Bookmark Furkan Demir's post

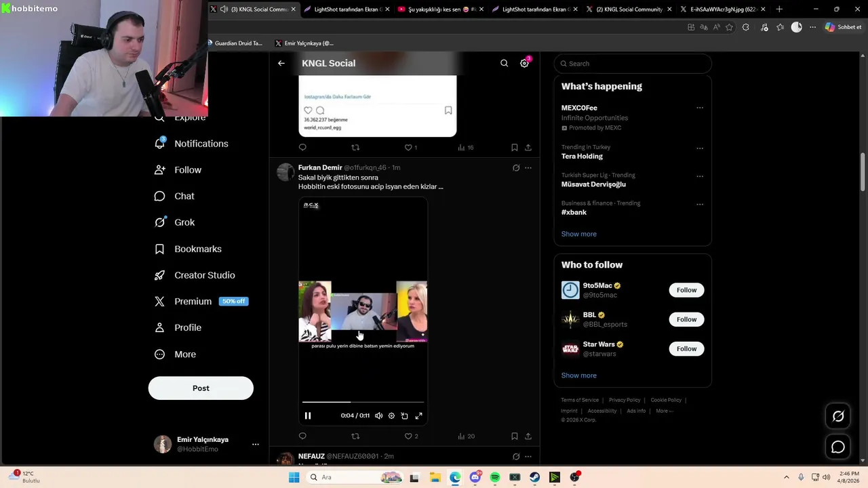[x=514, y=436]
